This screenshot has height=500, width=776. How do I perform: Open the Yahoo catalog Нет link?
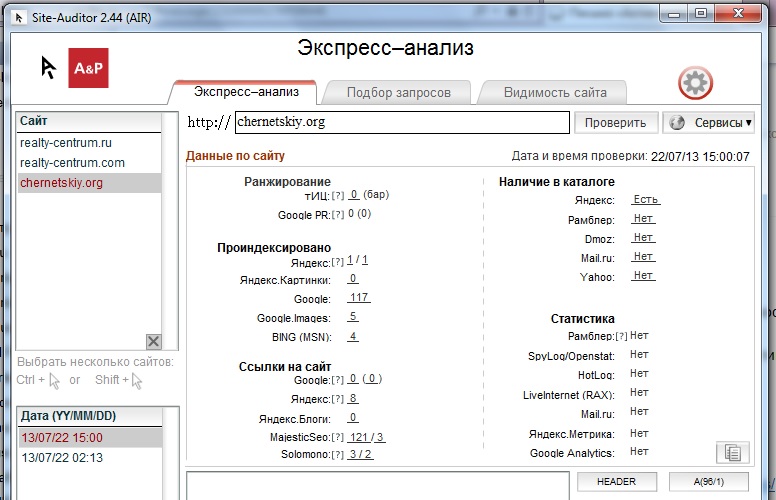pyautogui.click(x=643, y=275)
